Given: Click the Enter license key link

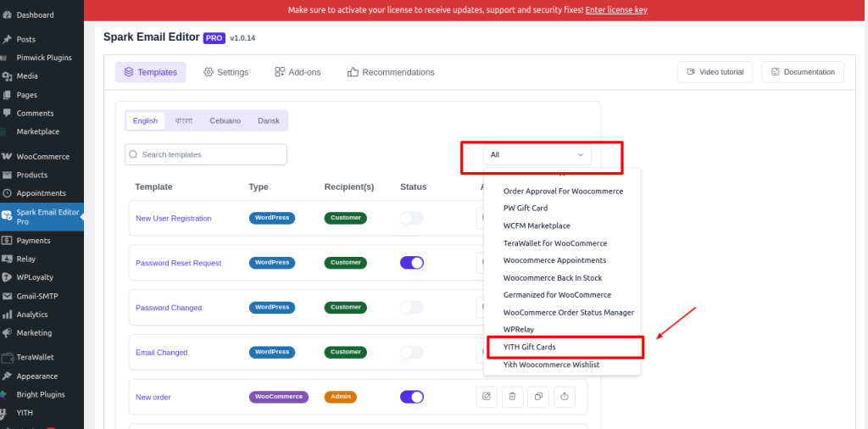Looking at the screenshot, I should pyautogui.click(x=616, y=10).
